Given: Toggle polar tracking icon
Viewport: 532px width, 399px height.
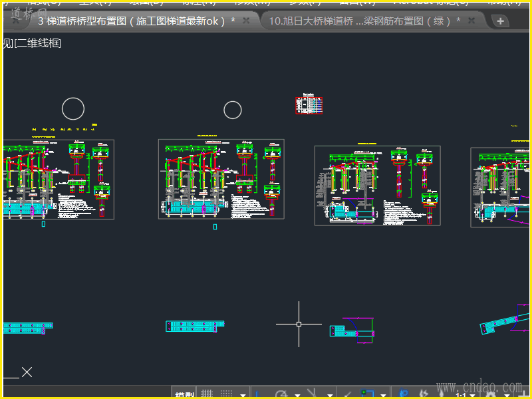Looking at the screenshot, I should click(x=281, y=394).
